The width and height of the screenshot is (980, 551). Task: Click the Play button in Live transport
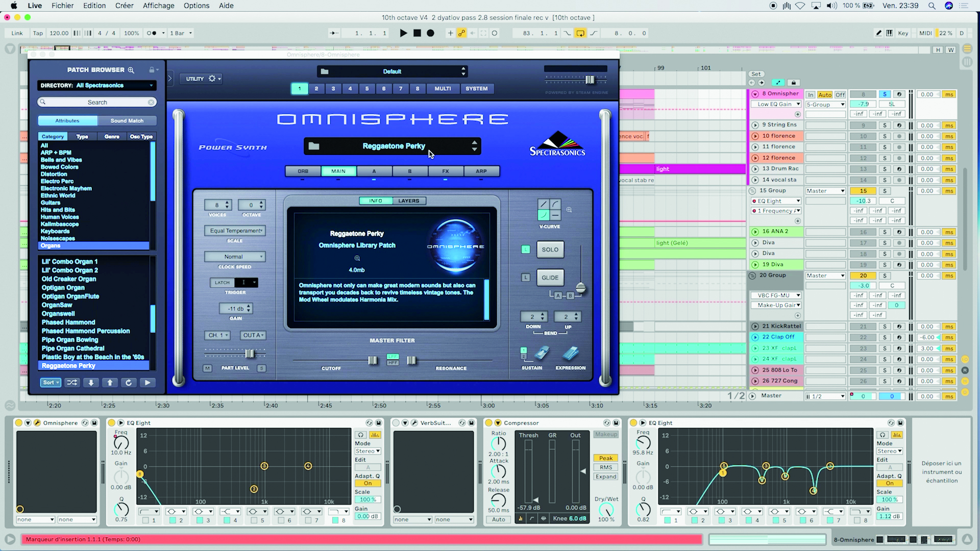(x=403, y=33)
